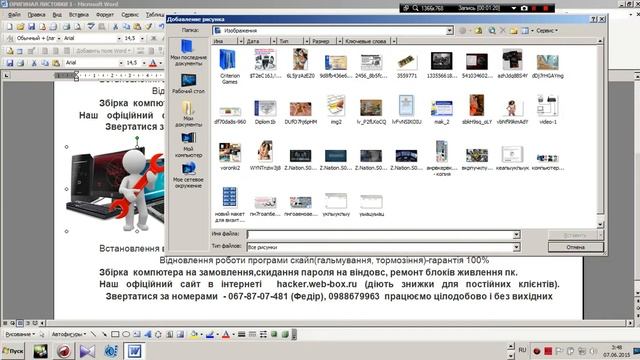Sort files by the Имя column header

tap(225, 41)
